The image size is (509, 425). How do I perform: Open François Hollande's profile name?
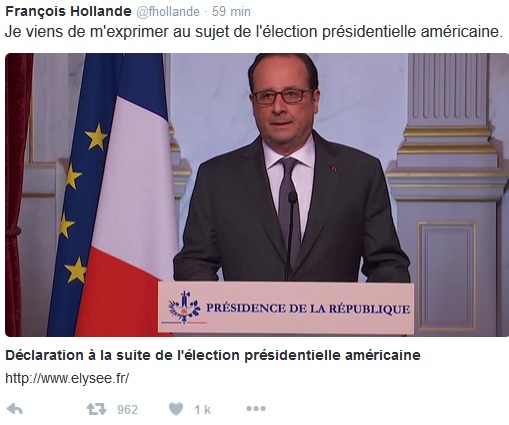point(68,11)
